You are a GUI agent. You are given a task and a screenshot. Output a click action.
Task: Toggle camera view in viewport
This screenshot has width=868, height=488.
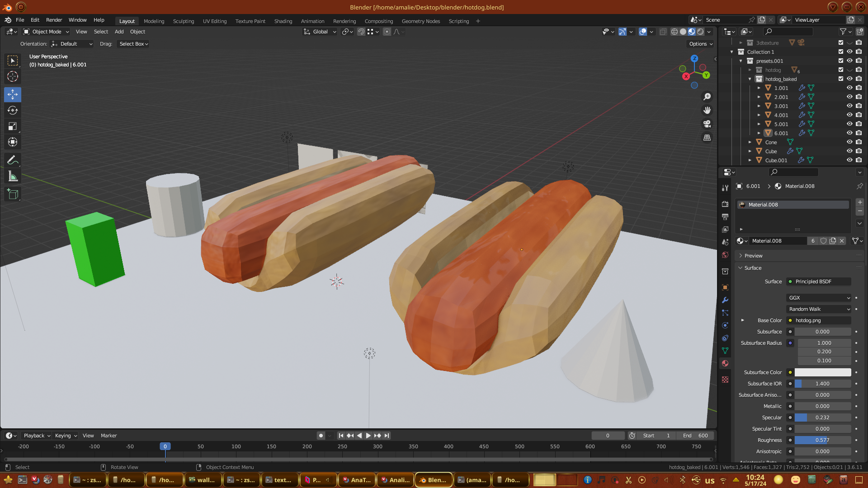(x=707, y=124)
